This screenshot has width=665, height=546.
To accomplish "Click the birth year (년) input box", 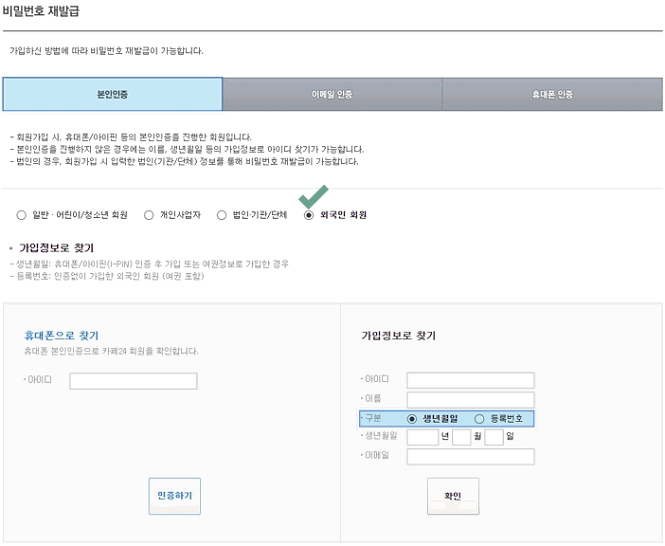I will click(x=422, y=437).
